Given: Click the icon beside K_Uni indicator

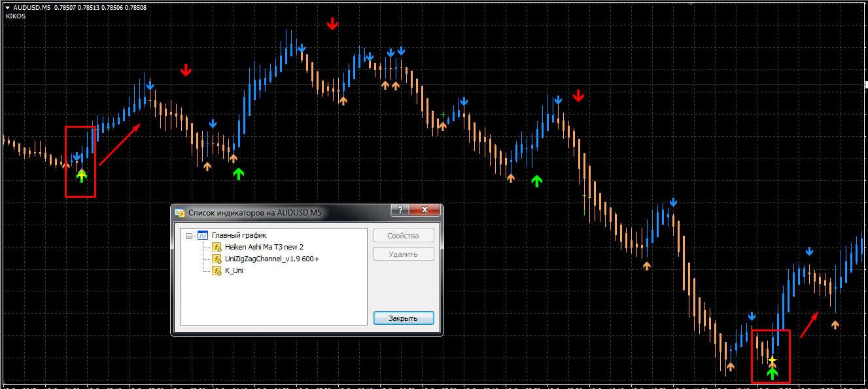Looking at the screenshot, I should (217, 270).
